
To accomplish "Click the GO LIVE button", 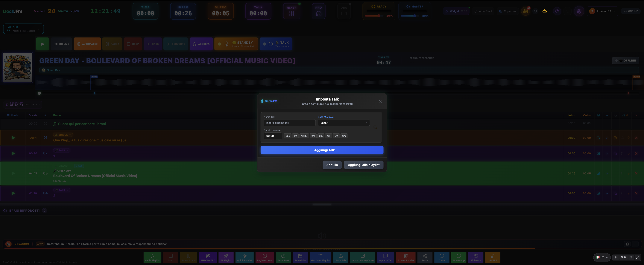I will (x=61, y=44).
